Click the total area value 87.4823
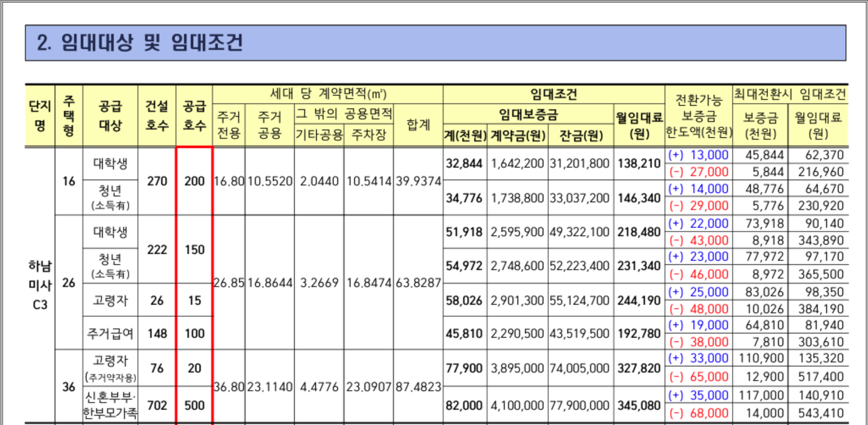This screenshot has height=425, width=868. [418, 387]
